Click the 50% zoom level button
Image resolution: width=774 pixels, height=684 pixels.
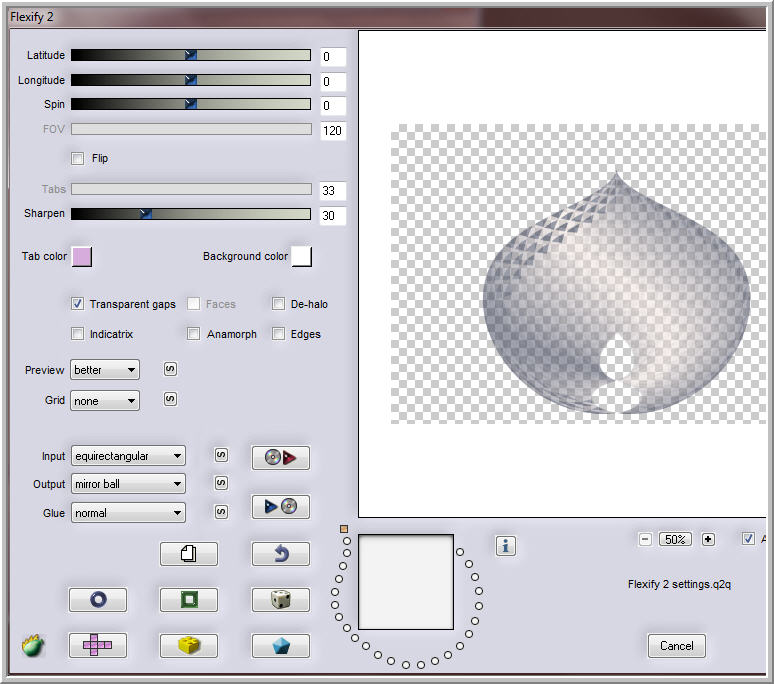point(675,539)
